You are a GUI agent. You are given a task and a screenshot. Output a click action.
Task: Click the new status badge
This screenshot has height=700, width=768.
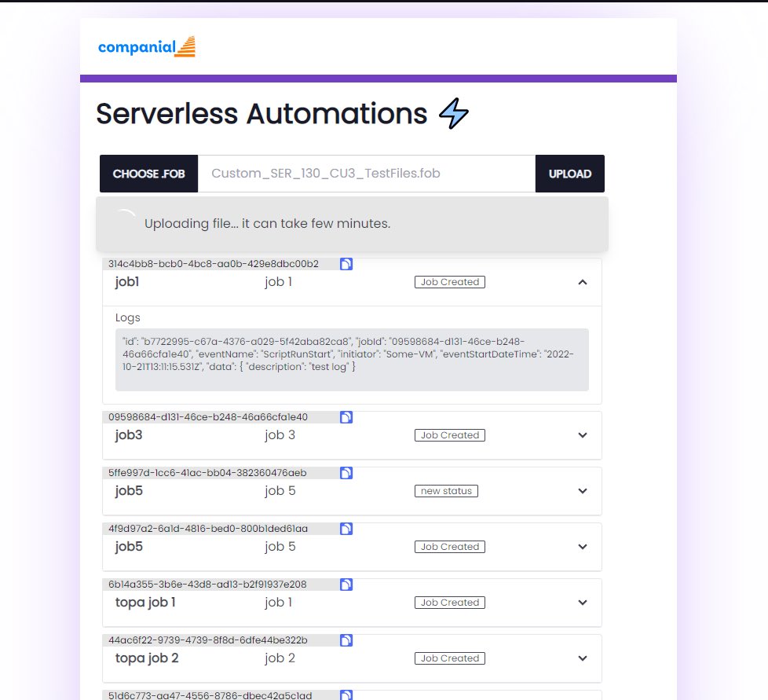[x=446, y=491]
